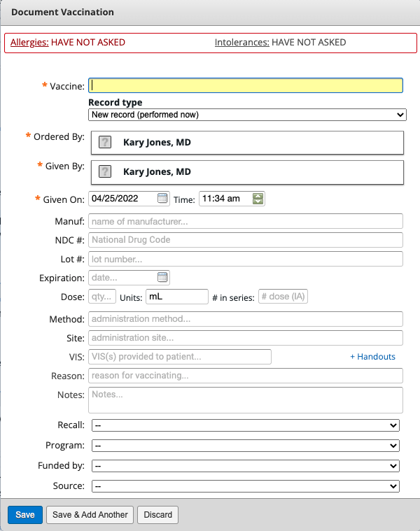
Task: Click the Units mL field
Action: (x=177, y=297)
